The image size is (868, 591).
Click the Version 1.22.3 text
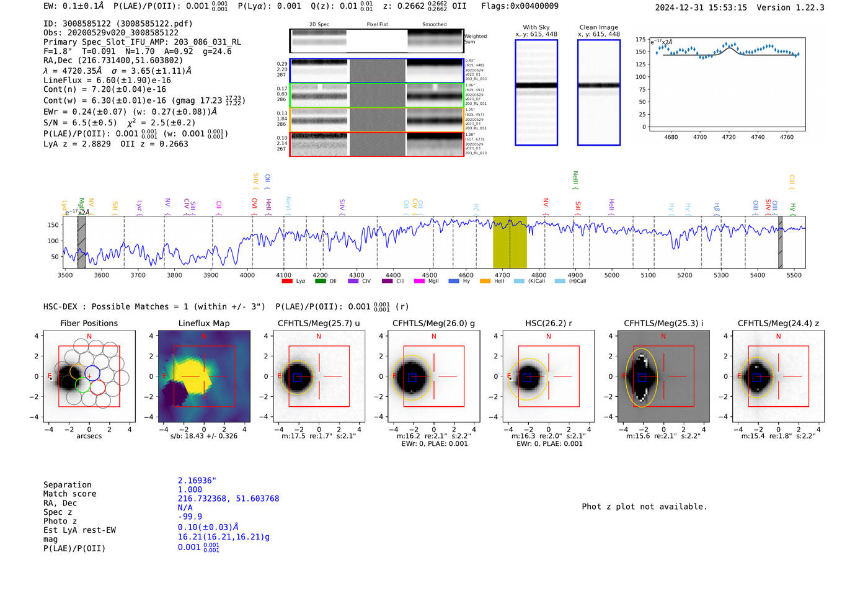tap(790, 7)
